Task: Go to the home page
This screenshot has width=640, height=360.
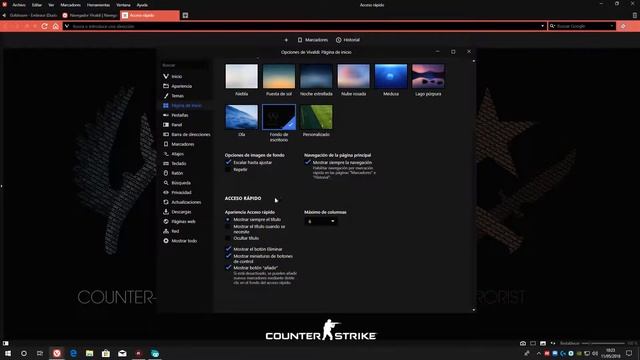Action: click(56, 26)
